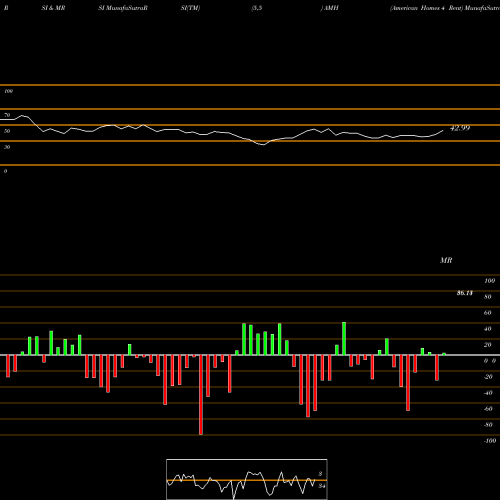Viewport: 500px width, 500px height.
Task: Click the '(5,5' parameter header text
Action: (x=257, y=8)
